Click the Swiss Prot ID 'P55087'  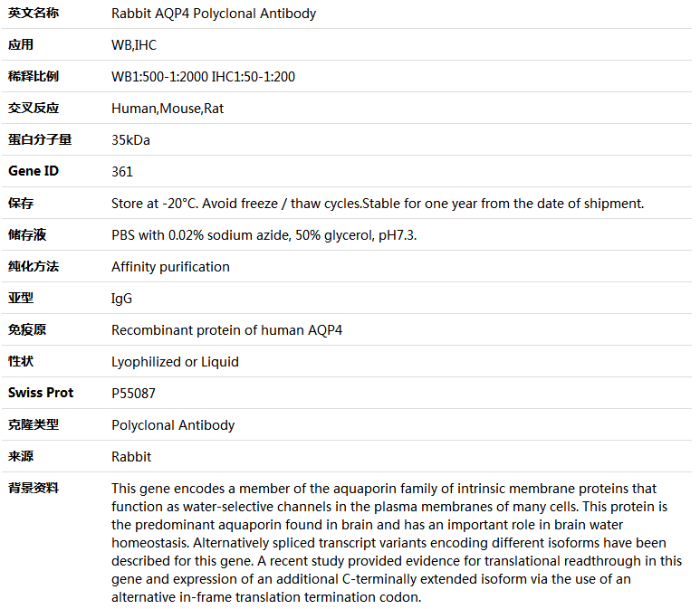(x=133, y=394)
